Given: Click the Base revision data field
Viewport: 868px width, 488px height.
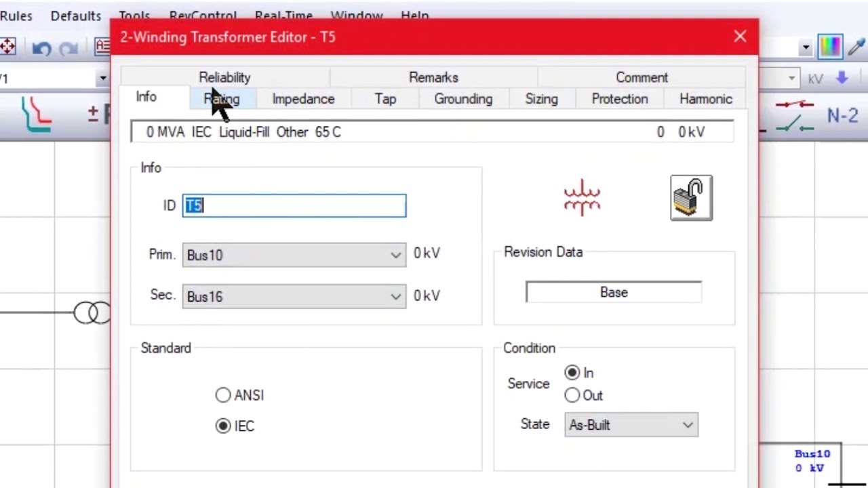Looking at the screenshot, I should click(614, 292).
